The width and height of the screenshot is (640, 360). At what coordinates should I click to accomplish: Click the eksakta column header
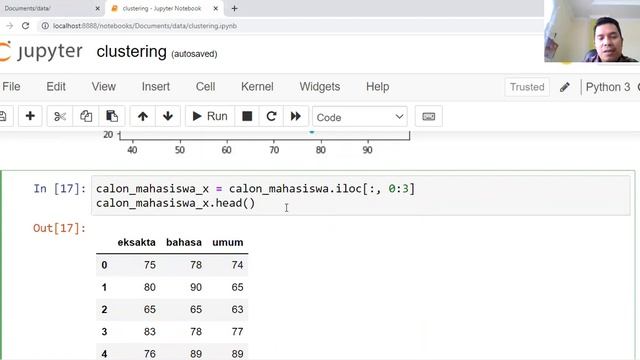[x=136, y=242]
